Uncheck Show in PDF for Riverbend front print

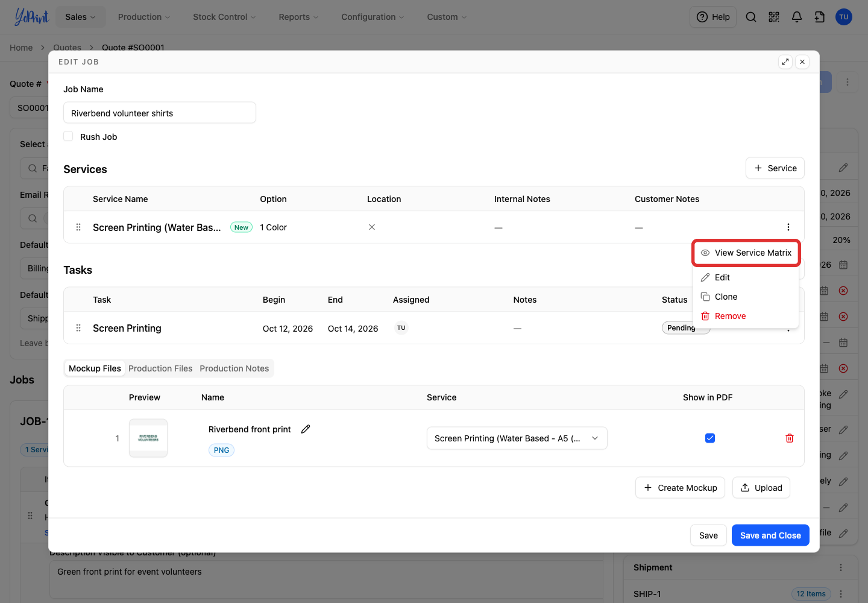(710, 438)
